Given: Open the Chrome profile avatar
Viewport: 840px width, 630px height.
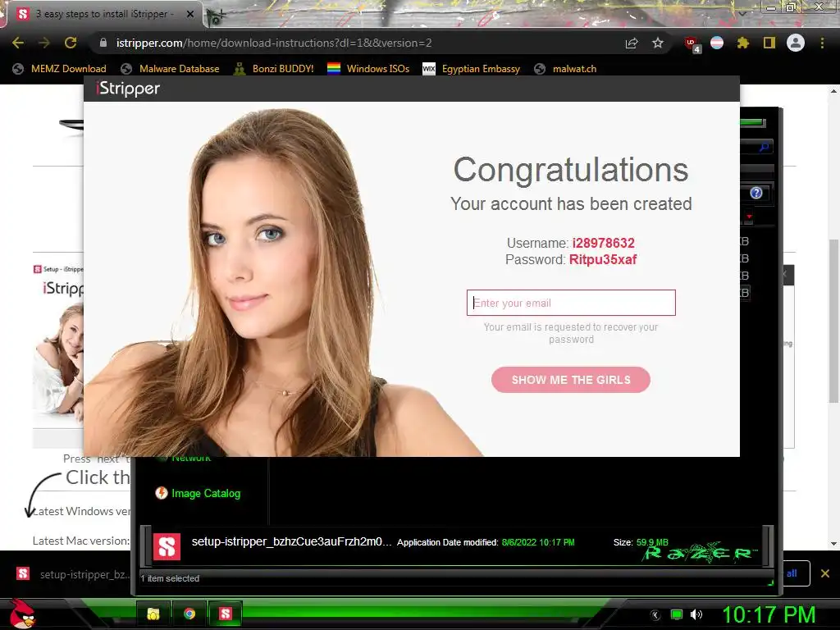Looking at the screenshot, I should point(796,43).
